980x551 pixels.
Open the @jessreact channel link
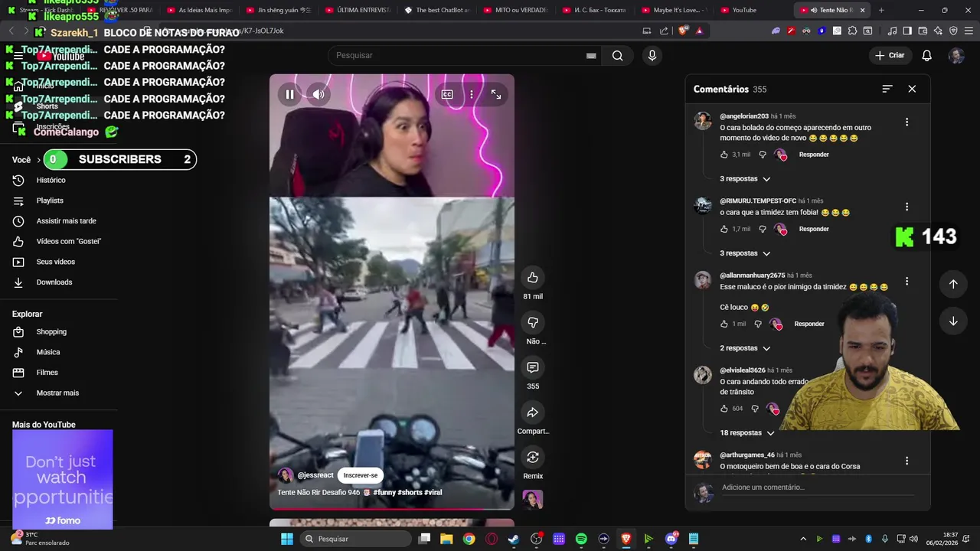(315, 475)
